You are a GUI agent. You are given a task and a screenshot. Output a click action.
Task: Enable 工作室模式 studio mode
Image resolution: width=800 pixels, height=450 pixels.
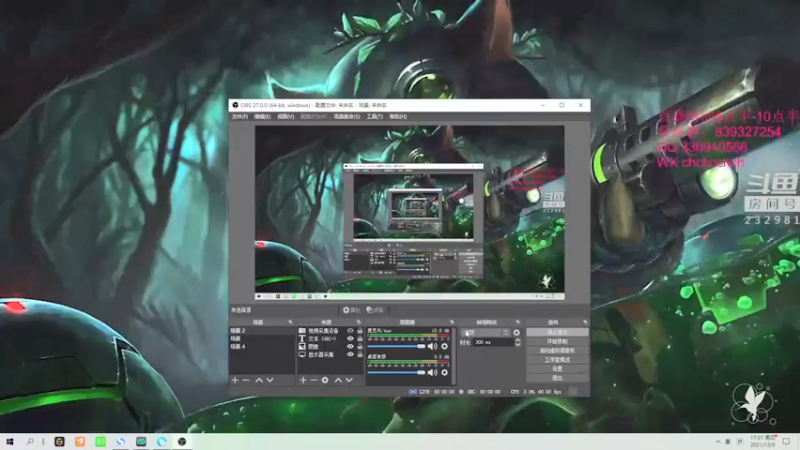(557, 360)
